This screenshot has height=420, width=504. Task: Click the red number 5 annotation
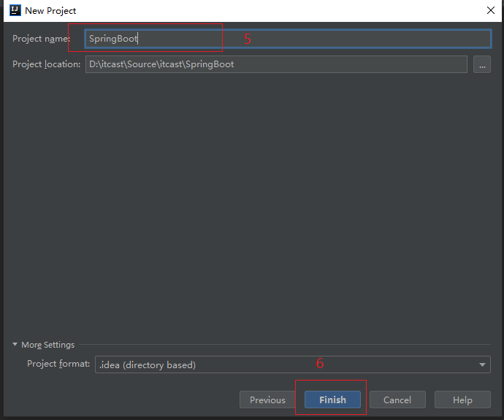tap(248, 39)
